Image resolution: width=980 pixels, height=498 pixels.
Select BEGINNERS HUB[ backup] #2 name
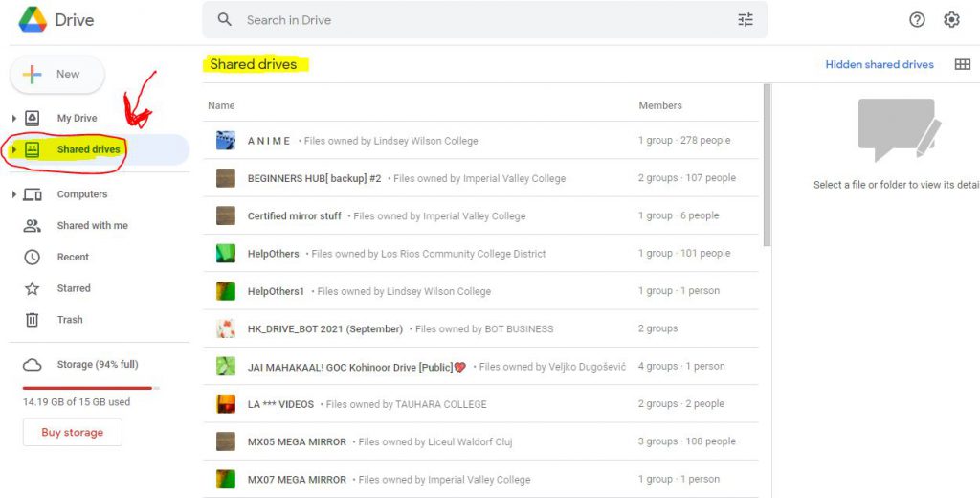[x=314, y=178]
